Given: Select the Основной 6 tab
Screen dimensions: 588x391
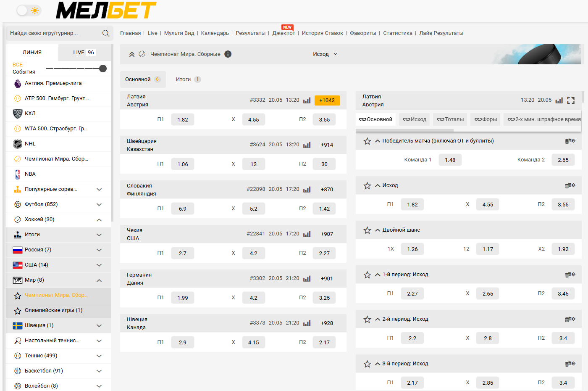Looking at the screenshot, I should pos(143,79).
